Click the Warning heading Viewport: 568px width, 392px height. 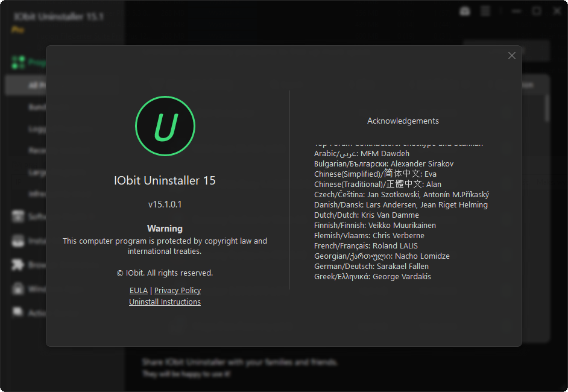165,229
